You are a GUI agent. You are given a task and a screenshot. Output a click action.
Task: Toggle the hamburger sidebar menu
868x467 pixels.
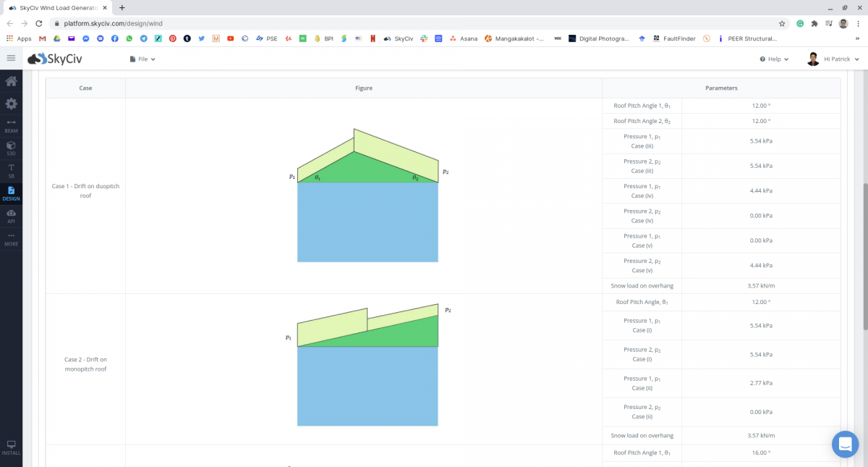(x=11, y=59)
